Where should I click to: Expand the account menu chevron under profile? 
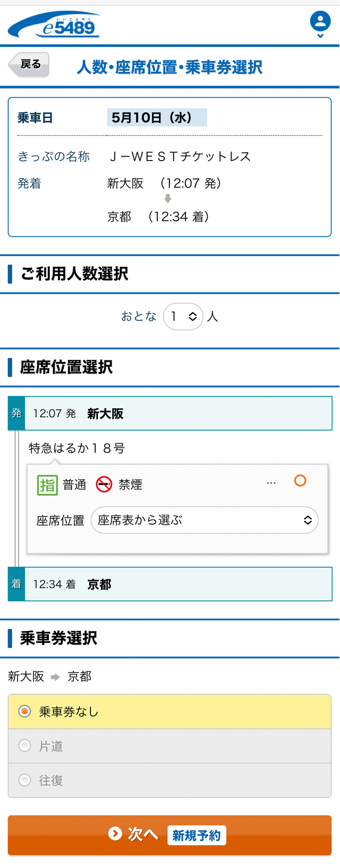(x=320, y=36)
